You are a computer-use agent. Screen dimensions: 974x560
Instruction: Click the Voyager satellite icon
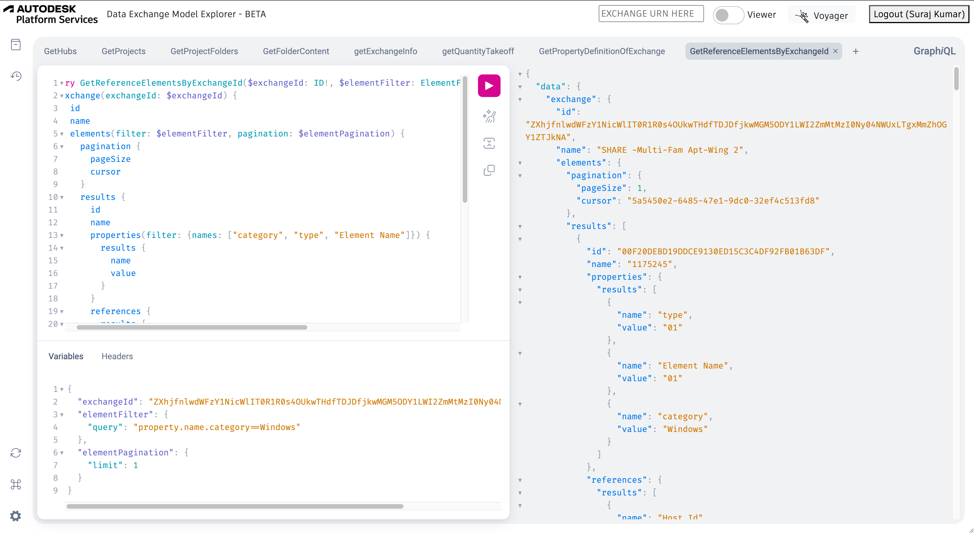tap(802, 16)
